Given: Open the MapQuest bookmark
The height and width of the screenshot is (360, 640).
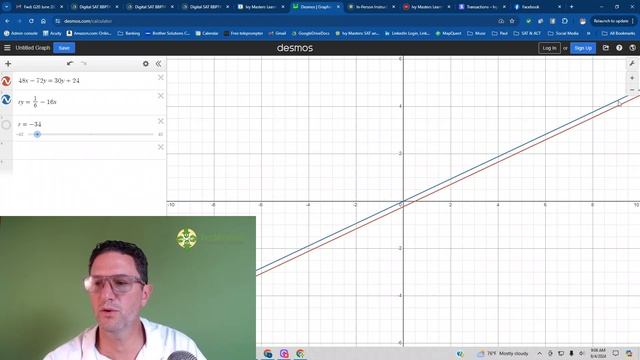Looking at the screenshot, I should pyautogui.click(x=448, y=33).
